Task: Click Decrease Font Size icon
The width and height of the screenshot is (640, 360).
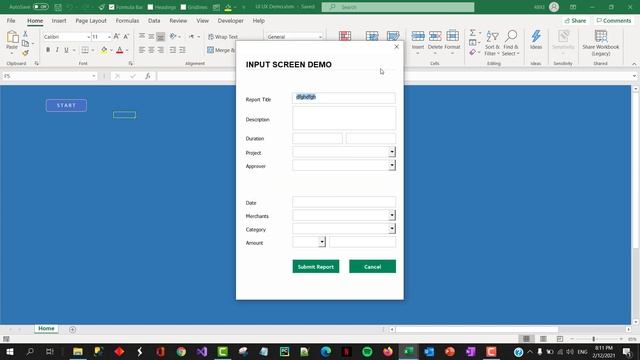Action: click(126, 36)
